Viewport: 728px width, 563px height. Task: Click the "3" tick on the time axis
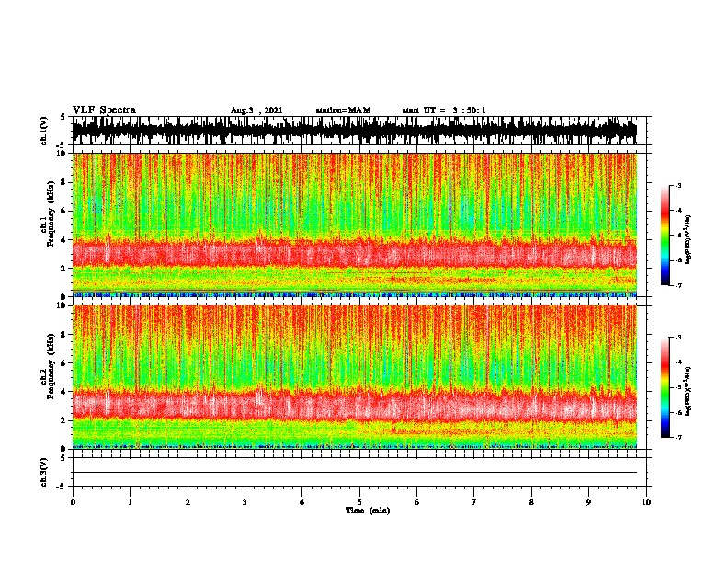click(x=245, y=502)
